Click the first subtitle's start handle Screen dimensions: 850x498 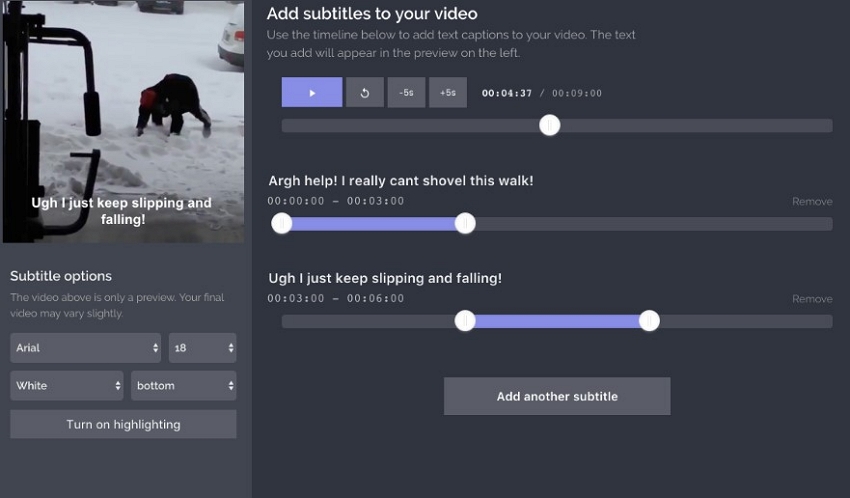click(282, 223)
